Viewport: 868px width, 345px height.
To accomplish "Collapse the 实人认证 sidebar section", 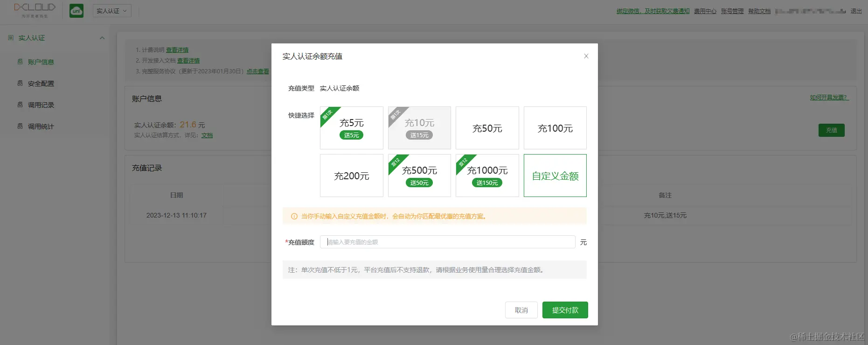I will pyautogui.click(x=102, y=38).
